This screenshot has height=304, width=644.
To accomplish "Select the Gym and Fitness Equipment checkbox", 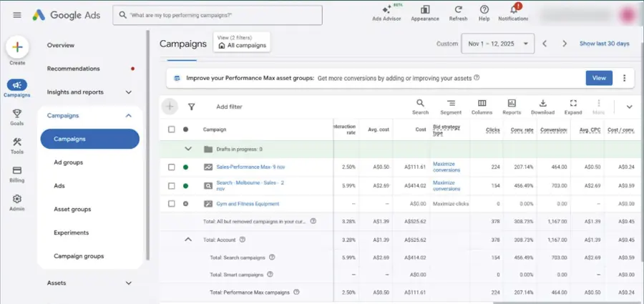I will click(172, 204).
